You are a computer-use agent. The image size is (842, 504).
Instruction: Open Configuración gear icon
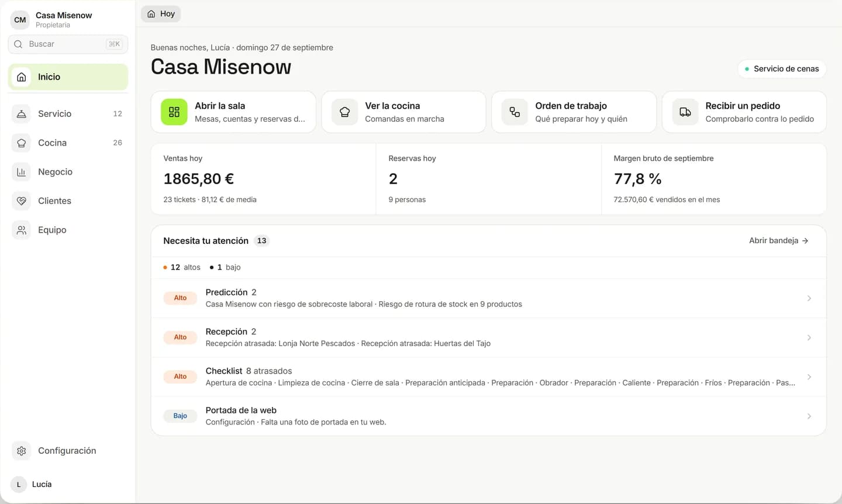click(21, 451)
